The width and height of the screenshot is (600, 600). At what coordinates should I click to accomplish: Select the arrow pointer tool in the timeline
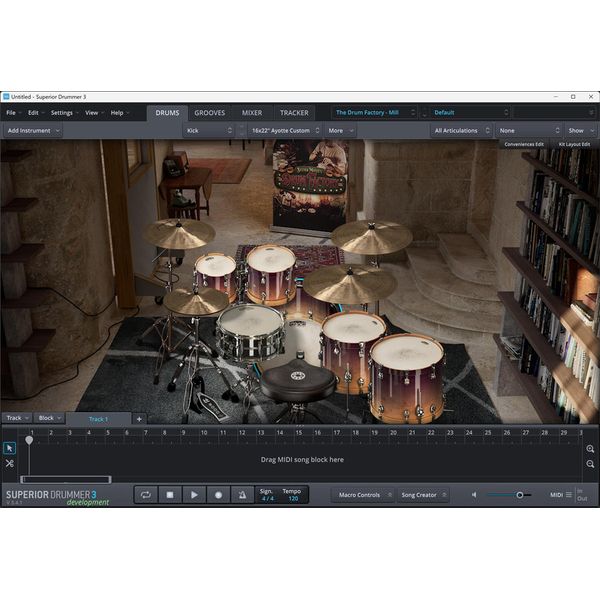[10, 448]
